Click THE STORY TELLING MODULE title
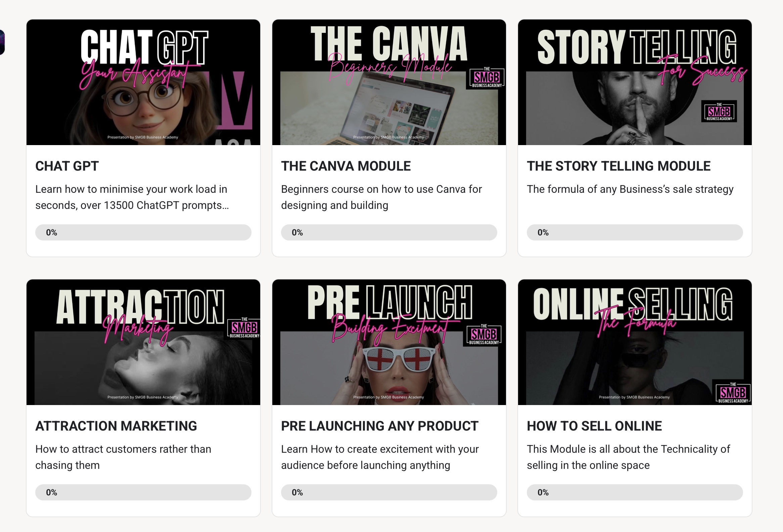 618,166
